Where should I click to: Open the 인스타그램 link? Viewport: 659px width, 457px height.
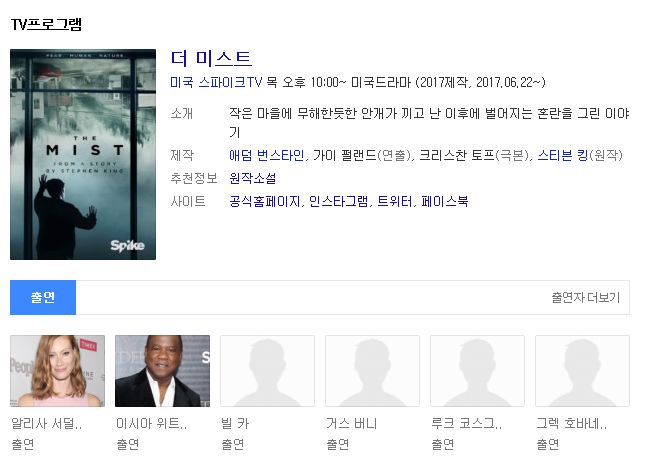pyautogui.click(x=338, y=201)
